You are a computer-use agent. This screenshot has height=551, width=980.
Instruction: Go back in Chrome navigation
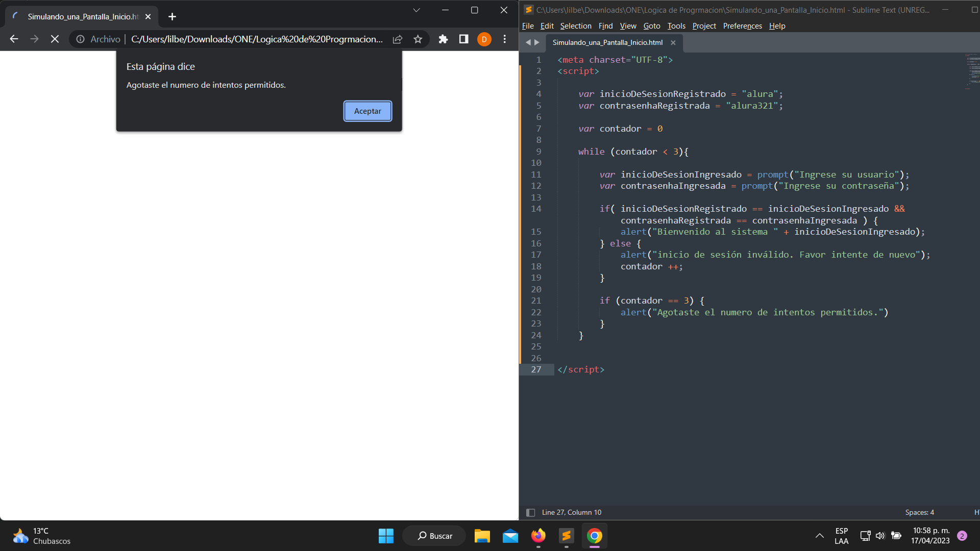(14, 39)
